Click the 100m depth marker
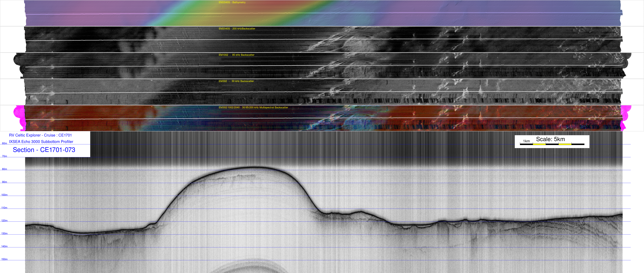 click(x=5, y=195)
